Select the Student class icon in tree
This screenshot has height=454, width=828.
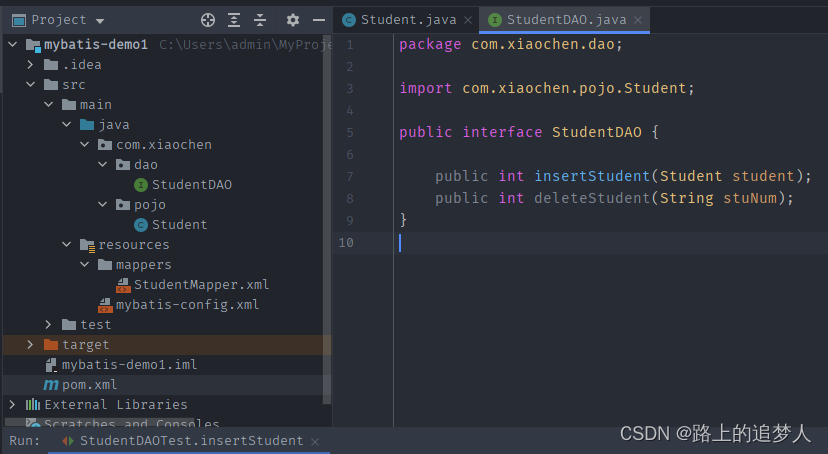coord(140,225)
